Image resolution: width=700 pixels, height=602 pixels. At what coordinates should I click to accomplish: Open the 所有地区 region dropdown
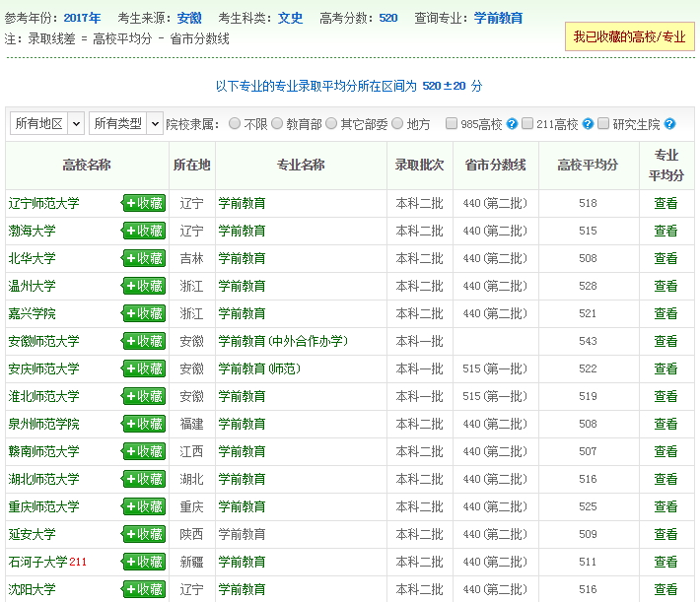click(46, 123)
